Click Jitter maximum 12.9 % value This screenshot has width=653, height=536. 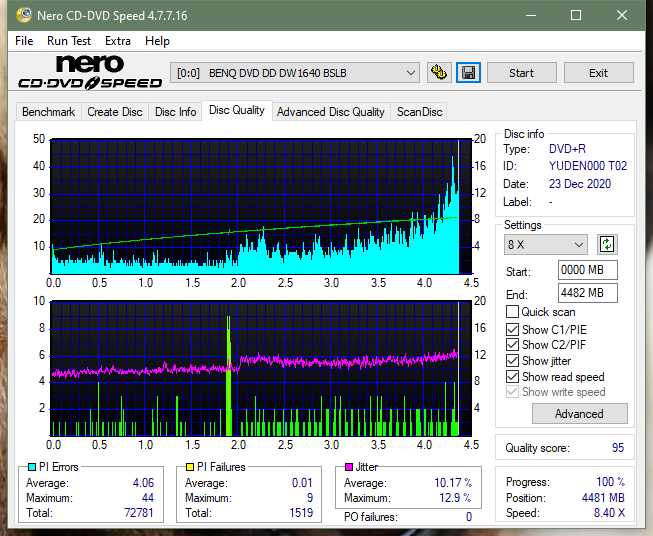pyautogui.click(x=456, y=498)
